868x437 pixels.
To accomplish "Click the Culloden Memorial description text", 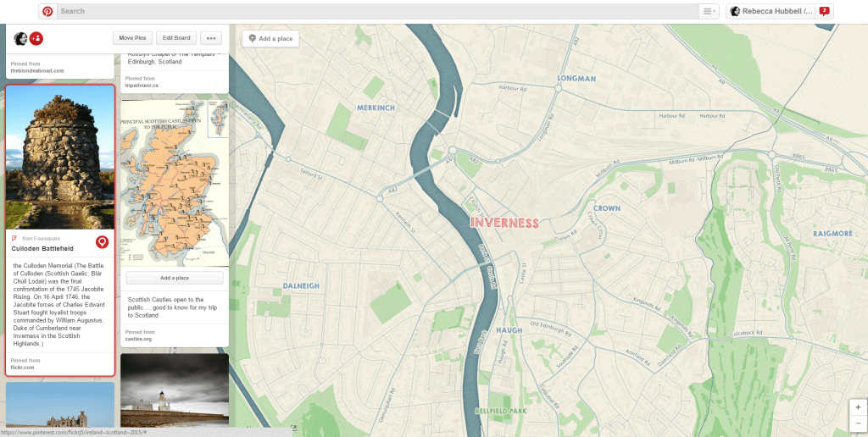I will 58,305.
